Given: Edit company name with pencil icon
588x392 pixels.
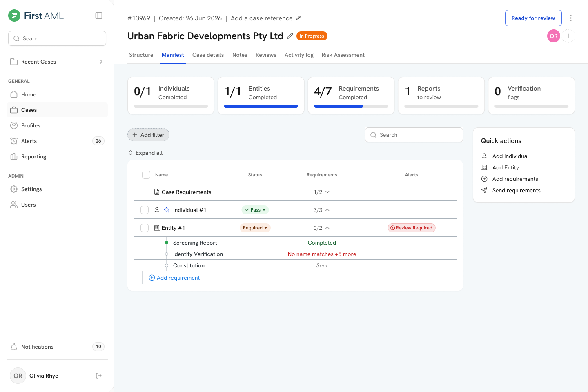Looking at the screenshot, I should pos(290,36).
